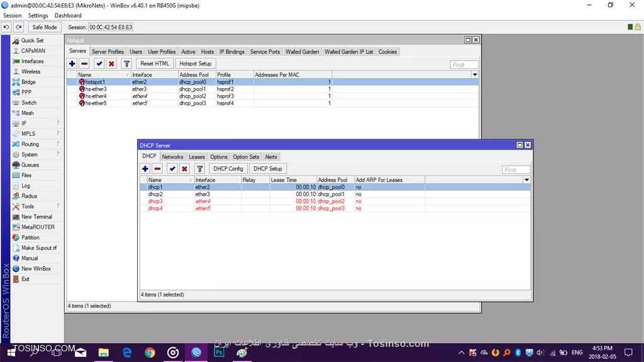This screenshot has width=644, height=362.
Task: Switch to User Profiles tab in Hotspot
Action: [162, 52]
